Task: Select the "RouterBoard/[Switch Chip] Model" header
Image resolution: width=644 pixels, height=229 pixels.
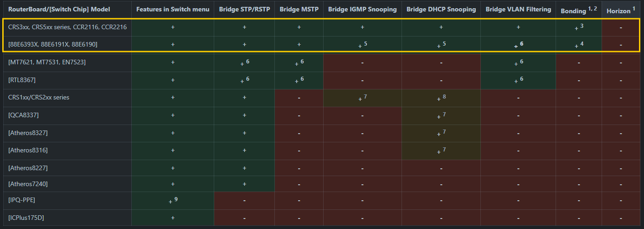Action: (59, 9)
